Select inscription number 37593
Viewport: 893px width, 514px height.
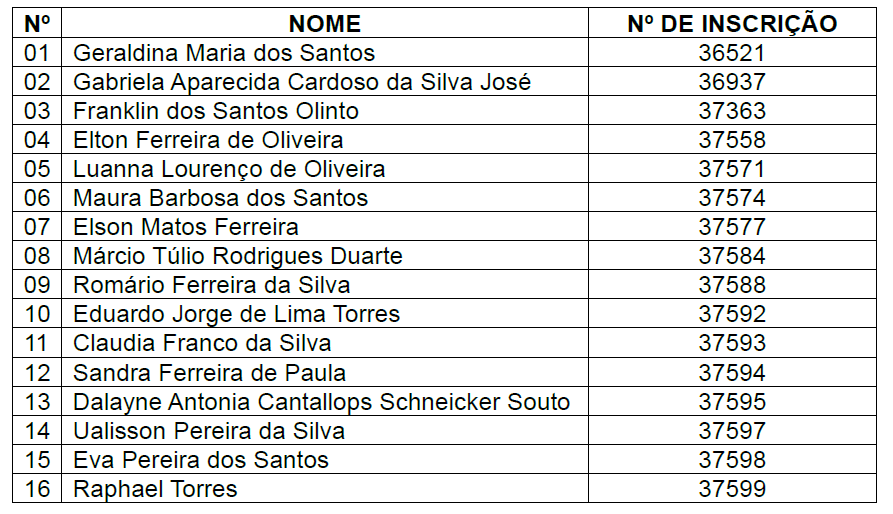732,343
